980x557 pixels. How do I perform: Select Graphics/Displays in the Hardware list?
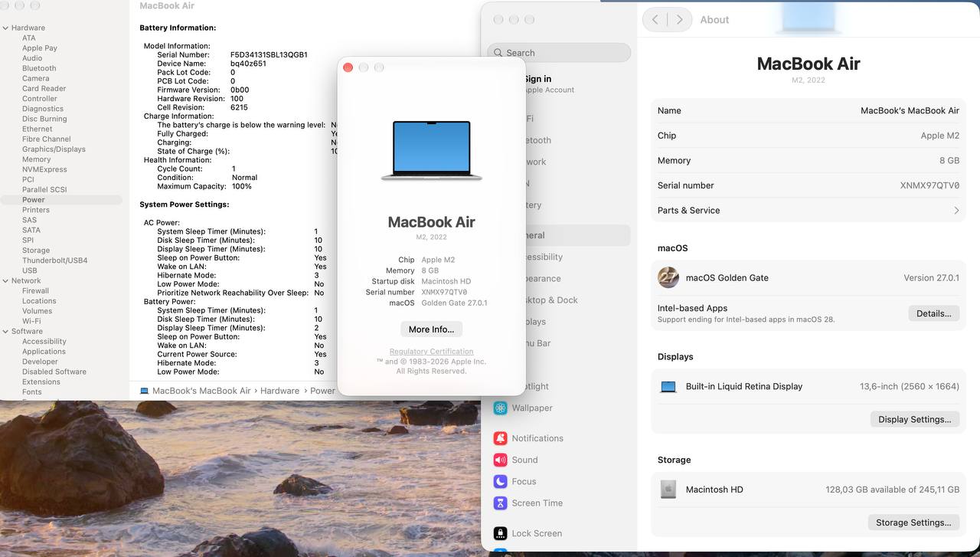tap(54, 149)
